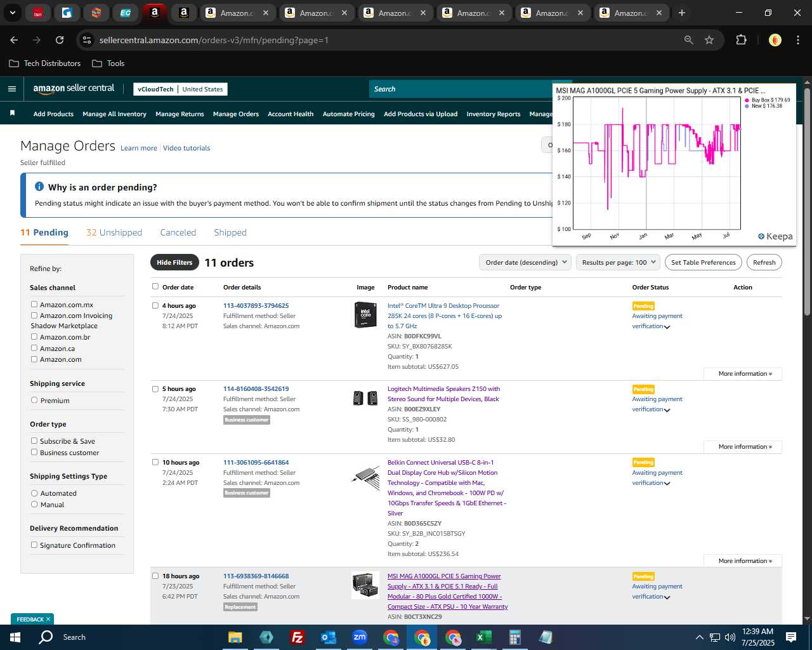
Task: Close the FEEDBACK tab at bottom left
Action: [48, 619]
